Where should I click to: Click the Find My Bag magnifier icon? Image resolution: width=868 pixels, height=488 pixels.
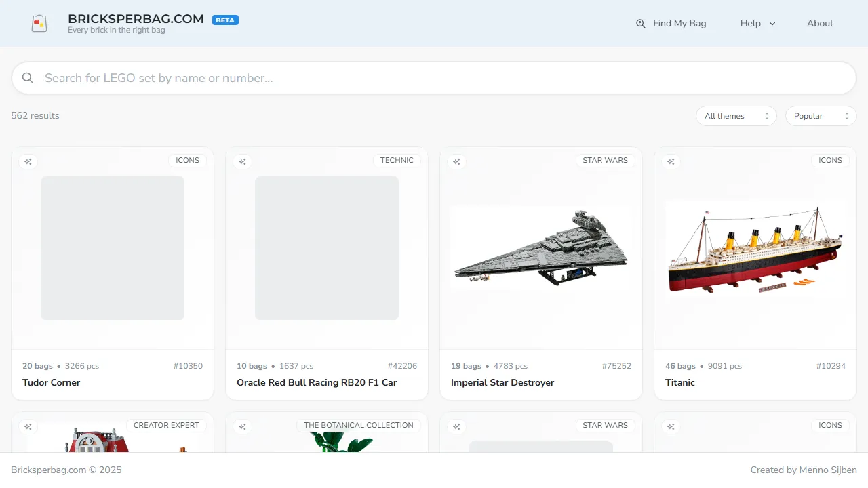(x=641, y=24)
